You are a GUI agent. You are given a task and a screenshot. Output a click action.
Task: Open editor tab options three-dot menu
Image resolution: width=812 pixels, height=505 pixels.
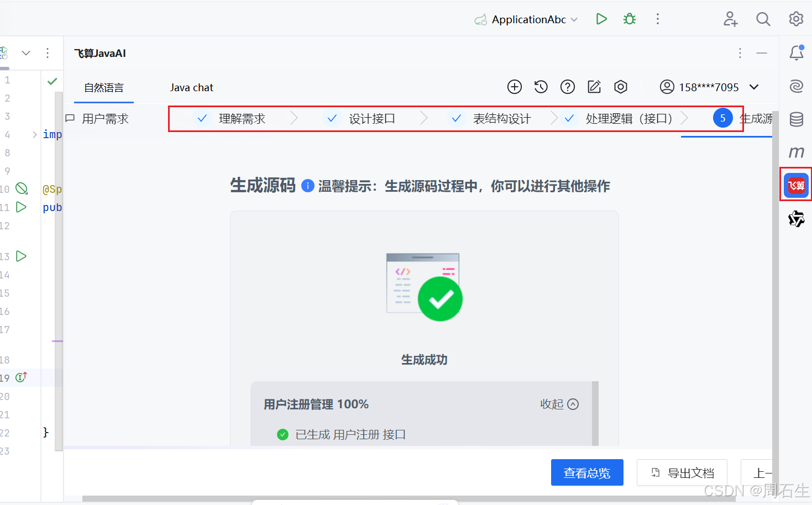48,53
